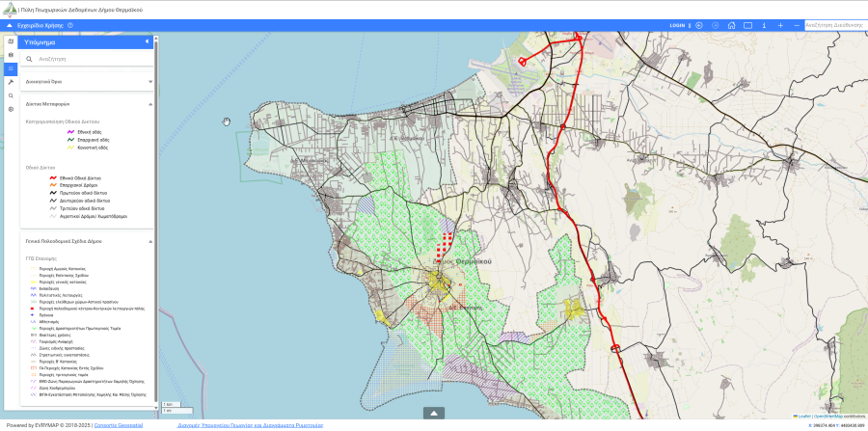The image size is (868, 431).
Task: Collapse the Δίκτυο Μεταφορών section
Action: (149, 103)
